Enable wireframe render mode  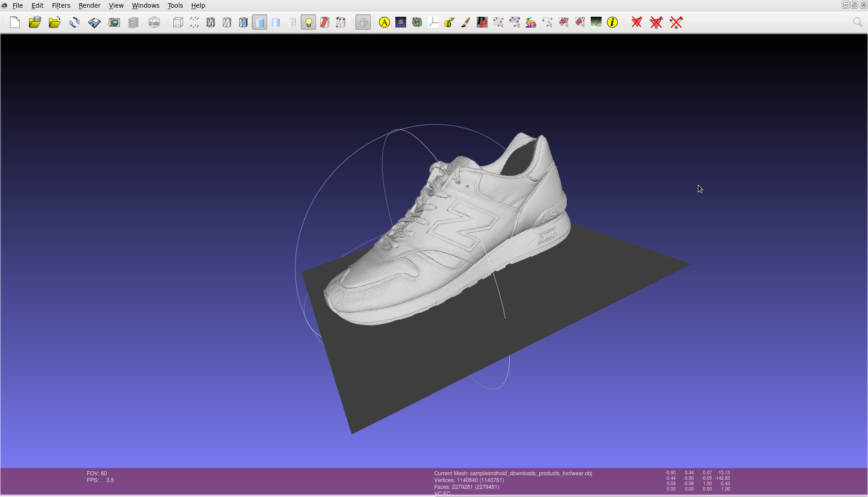point(211,22)
